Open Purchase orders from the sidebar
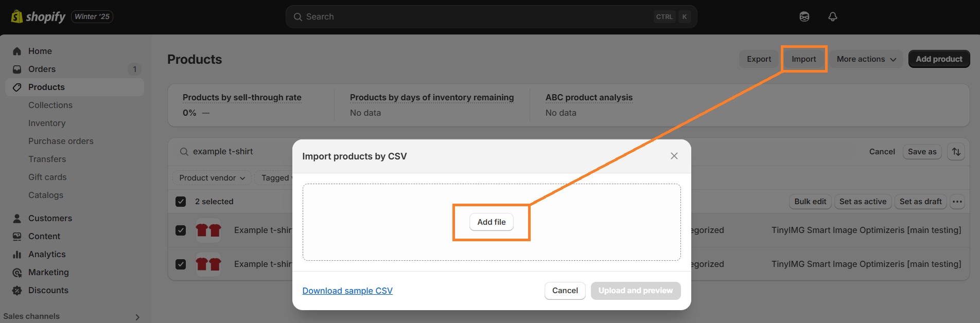 pyautogui.click(x=61, y=141)
